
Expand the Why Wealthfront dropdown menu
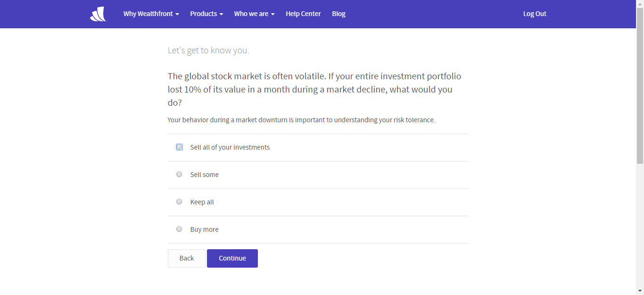pyautogui.click(x=151, y=14)
